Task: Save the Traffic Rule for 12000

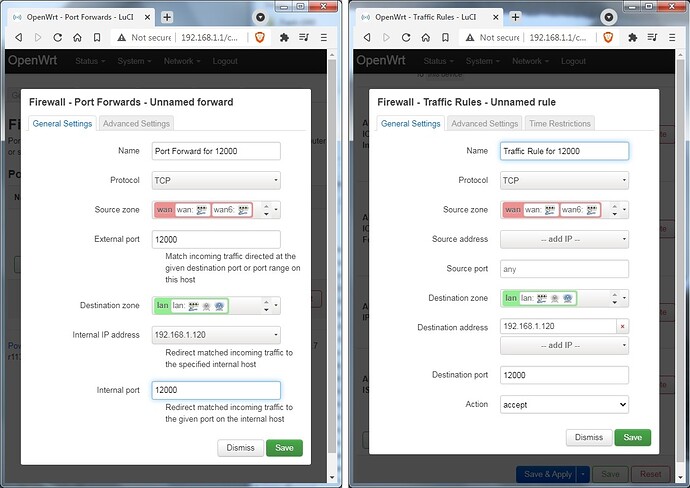Action: 632,437
